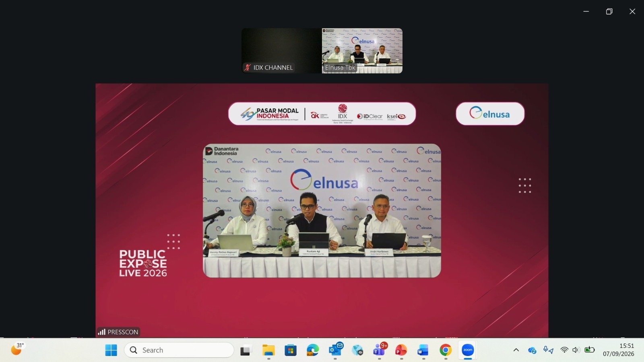The height and width of the screenshot is (362, 644).
Task: Open the Wi-Fi network tray icon
Action: [x=564, y=350]
